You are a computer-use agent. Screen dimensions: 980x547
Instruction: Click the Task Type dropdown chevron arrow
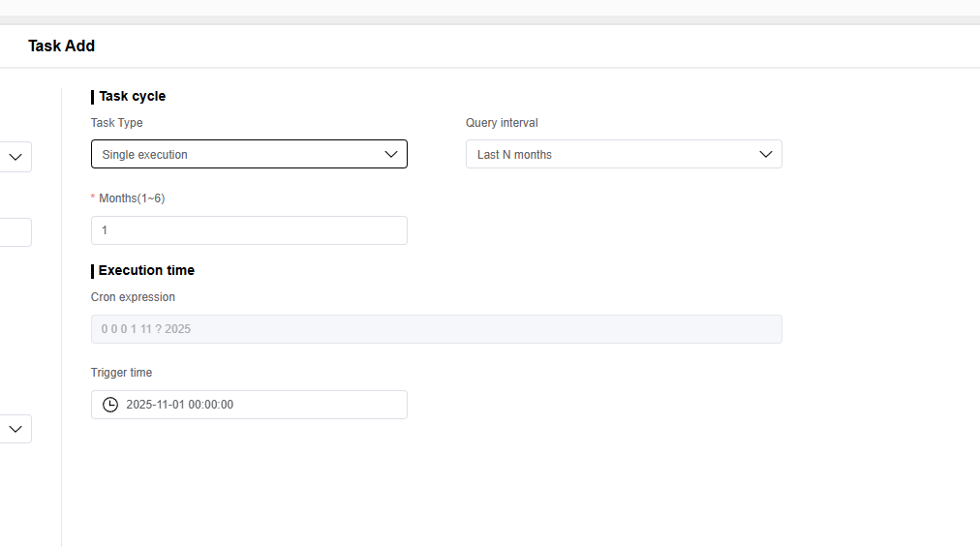391,154
